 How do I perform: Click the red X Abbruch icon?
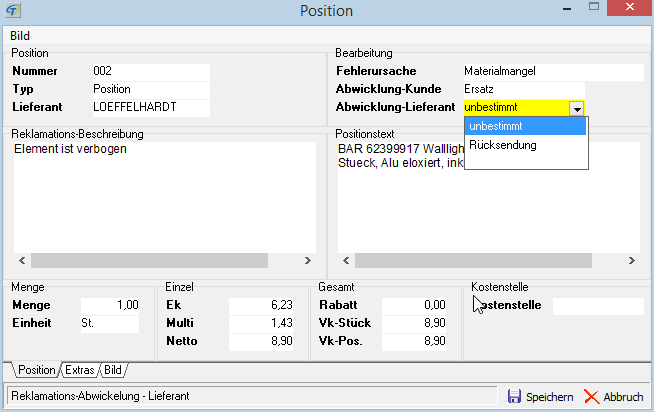coord(591,397)
